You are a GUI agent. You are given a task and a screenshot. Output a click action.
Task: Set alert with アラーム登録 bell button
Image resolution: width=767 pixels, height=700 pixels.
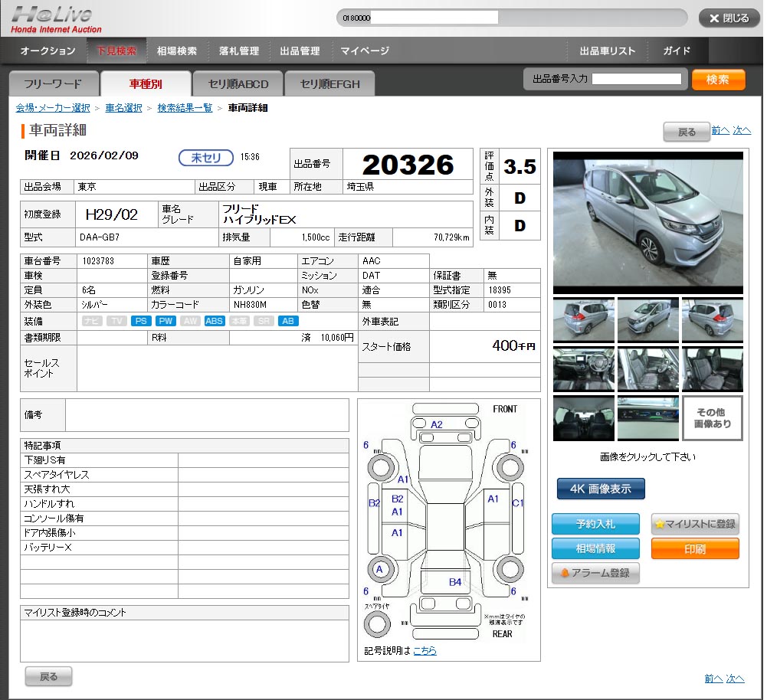tap(595, 573)
